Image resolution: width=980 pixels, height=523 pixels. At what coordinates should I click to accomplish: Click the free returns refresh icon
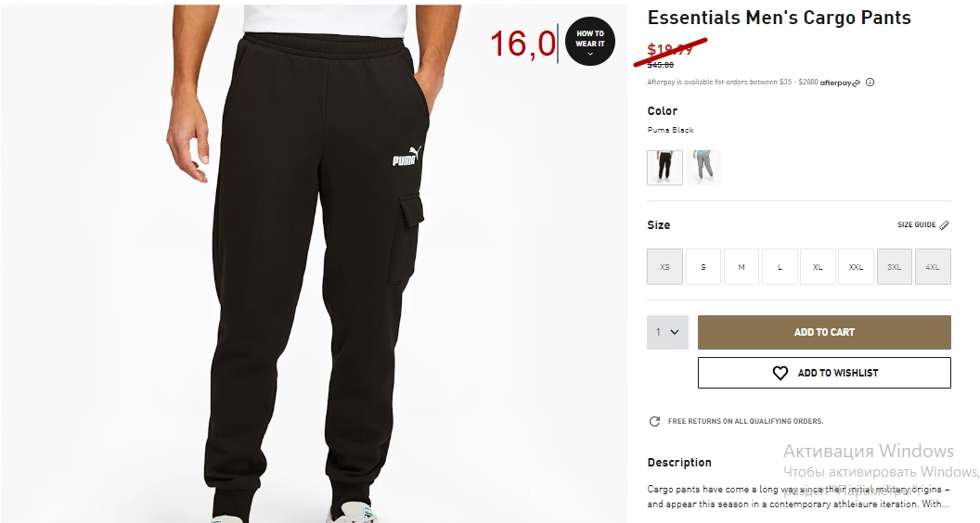pos(654,421)
